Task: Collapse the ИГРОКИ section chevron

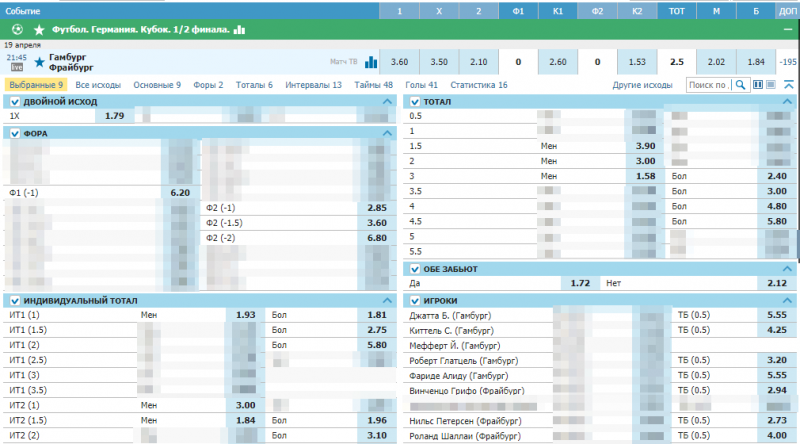Action: click(787, 300)
